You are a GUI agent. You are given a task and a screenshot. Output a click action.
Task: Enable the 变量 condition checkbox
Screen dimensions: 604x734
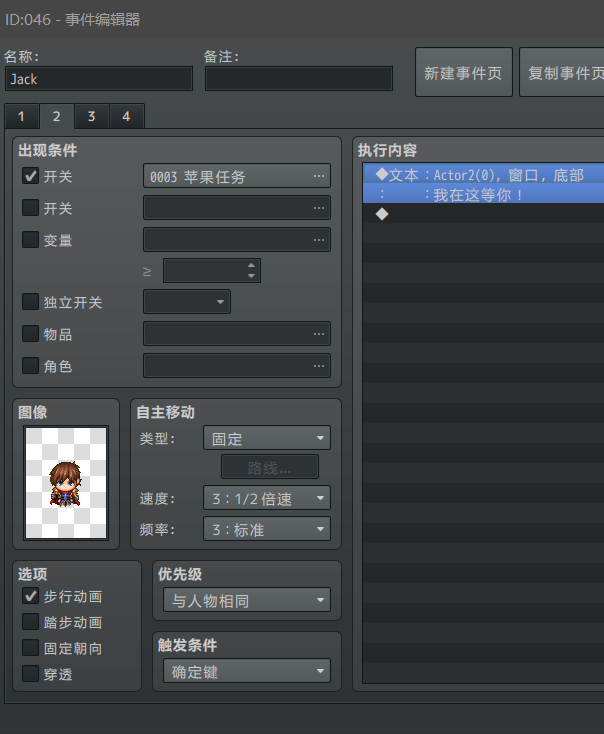tap(30, 240)
